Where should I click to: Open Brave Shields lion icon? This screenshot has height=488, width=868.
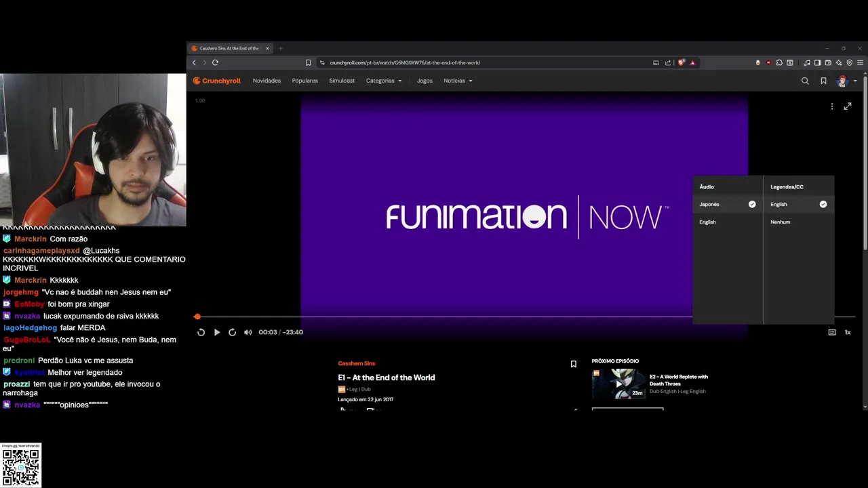tap(681, 62)
